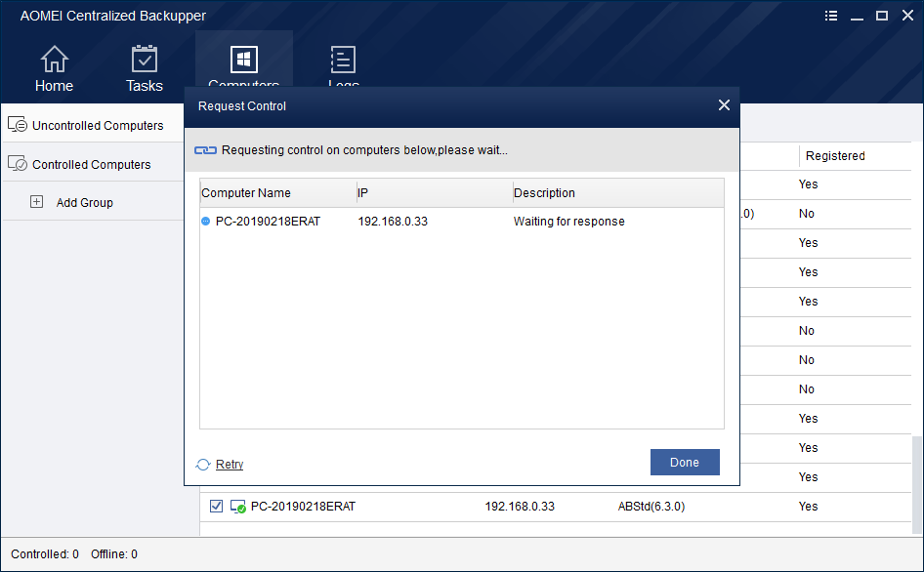Open the Home tab
The width and height of the screenshot is (924, 572).
click(55, 69)
